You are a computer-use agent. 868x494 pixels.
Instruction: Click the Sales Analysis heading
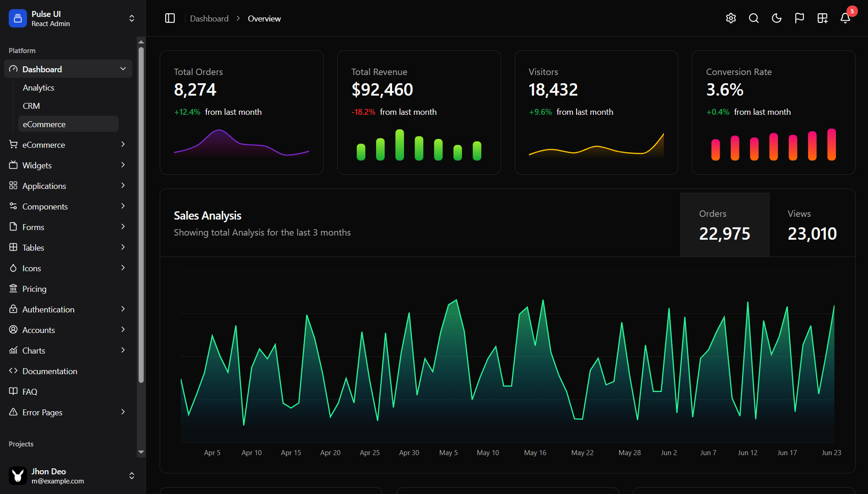click(207, 215)
